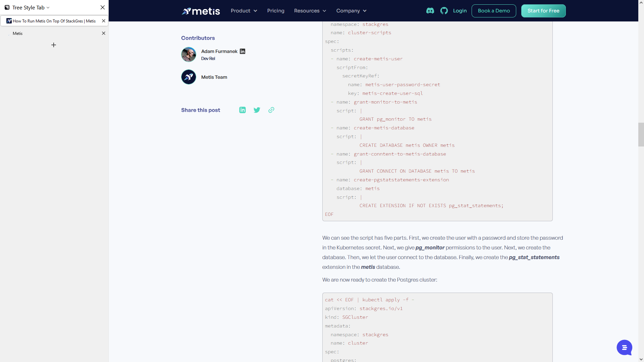Select the StackGres article tab
The width and height of the screenshot is (644, 362).
pyautogui.click(x=54, y=21)
